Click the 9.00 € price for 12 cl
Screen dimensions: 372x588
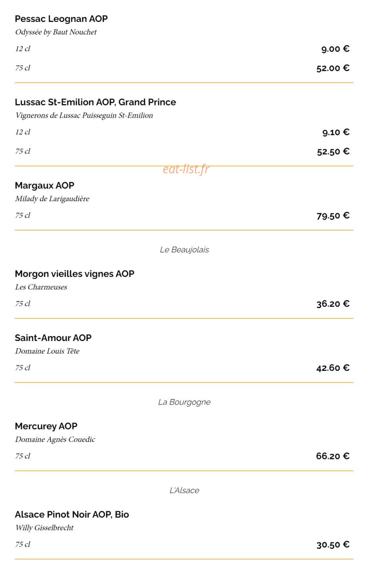(x=335, y=49)
